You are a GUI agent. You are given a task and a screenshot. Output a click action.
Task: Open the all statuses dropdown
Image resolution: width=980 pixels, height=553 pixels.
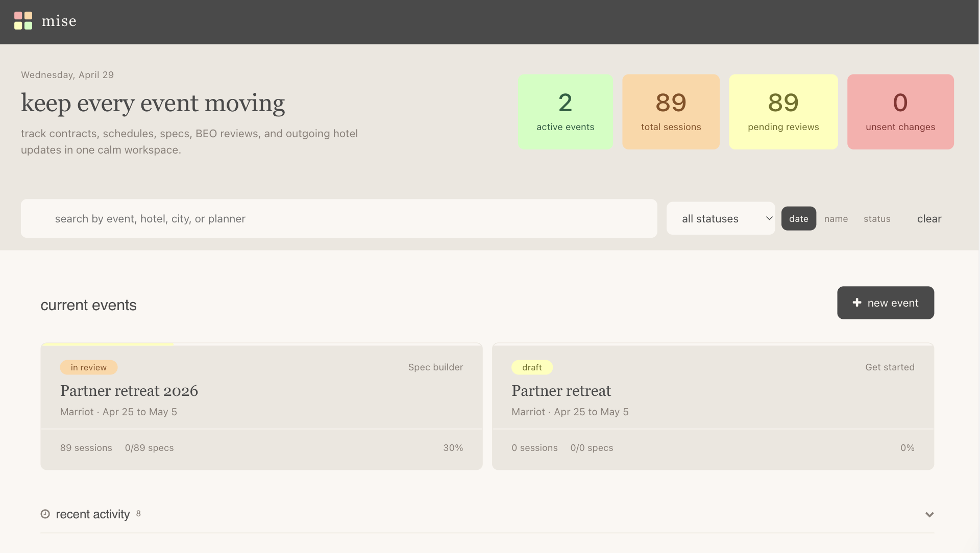tap(721, 218)
